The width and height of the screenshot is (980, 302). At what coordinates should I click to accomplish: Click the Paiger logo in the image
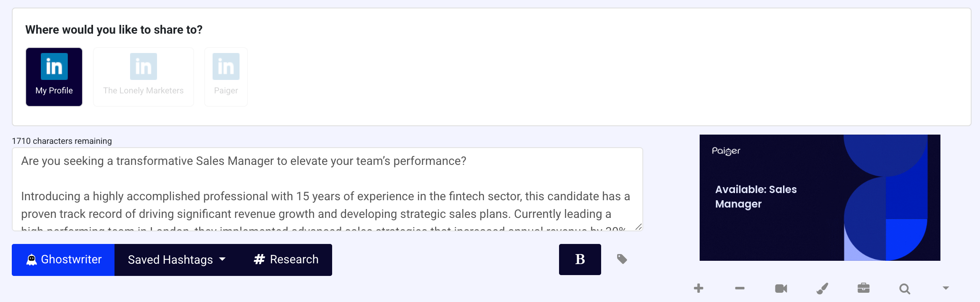[726, 151]
